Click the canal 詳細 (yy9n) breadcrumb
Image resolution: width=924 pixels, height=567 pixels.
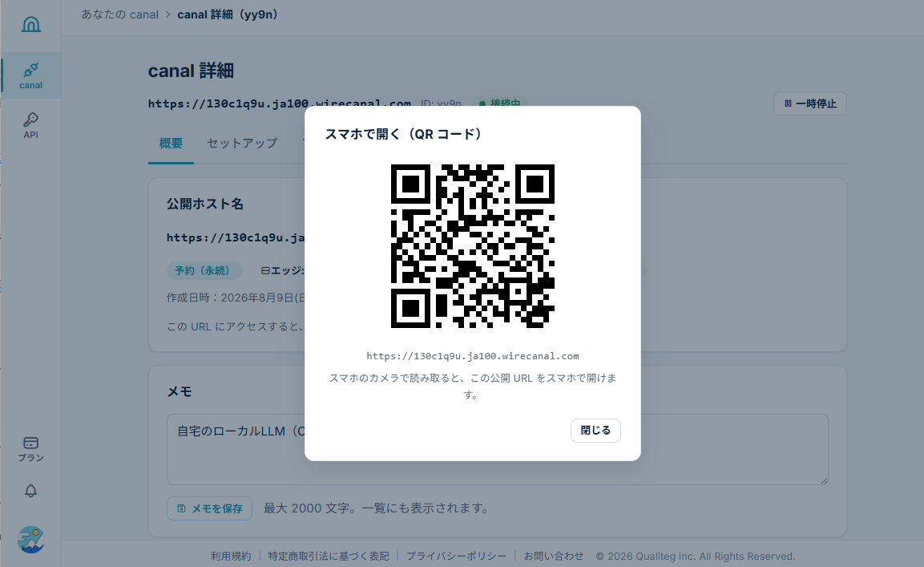click(x=228, y=14)
